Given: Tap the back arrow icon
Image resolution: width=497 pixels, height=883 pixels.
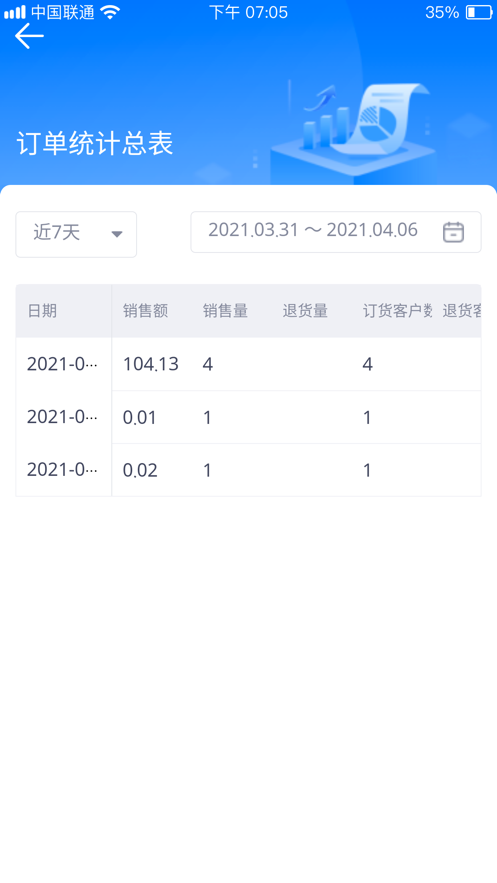Looking at the screenshot, I should click(29, 37).
